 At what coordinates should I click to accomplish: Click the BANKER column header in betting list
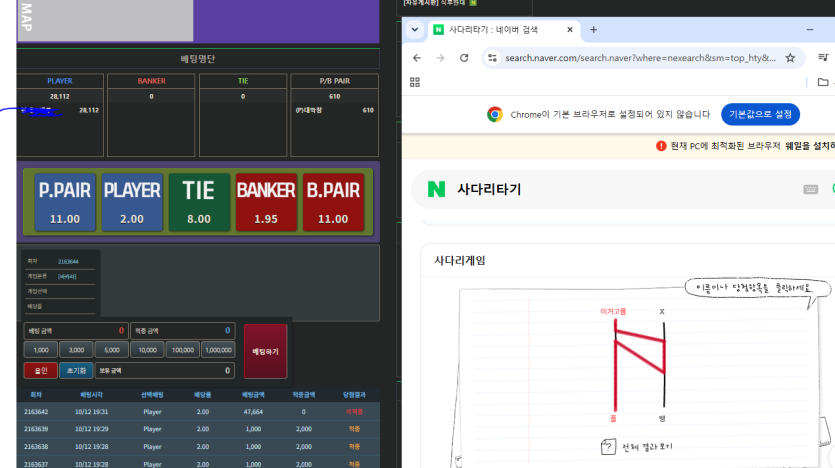(151, 81)
